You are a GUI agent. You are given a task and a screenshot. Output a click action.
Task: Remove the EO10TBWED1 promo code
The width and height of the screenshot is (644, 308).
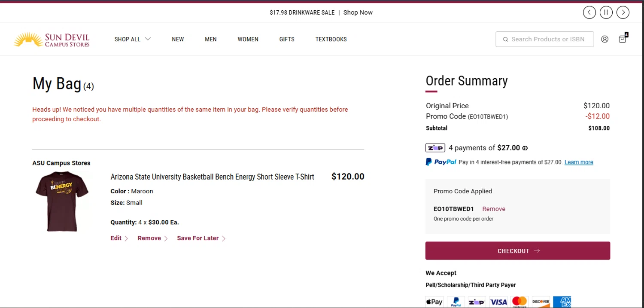click(494, 209)
